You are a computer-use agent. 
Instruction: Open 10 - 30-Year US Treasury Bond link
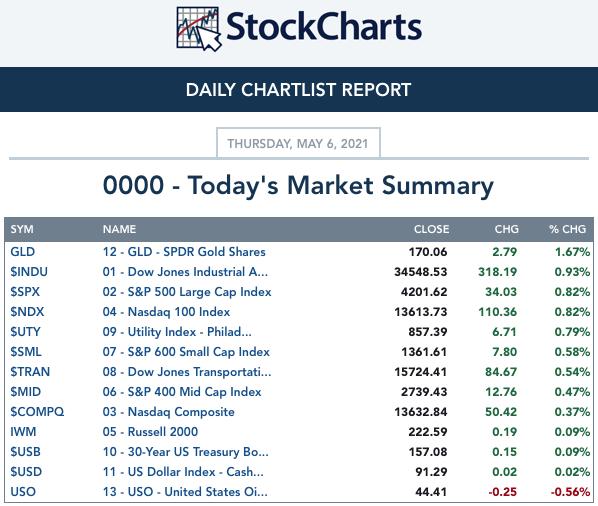185,452
